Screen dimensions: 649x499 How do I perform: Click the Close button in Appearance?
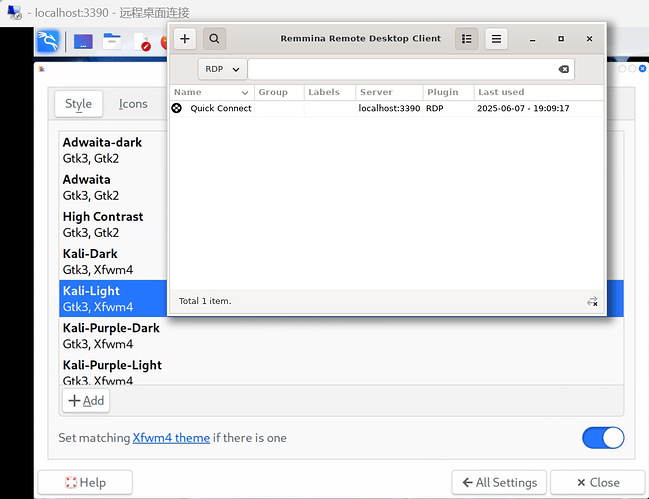pos(598,482)
